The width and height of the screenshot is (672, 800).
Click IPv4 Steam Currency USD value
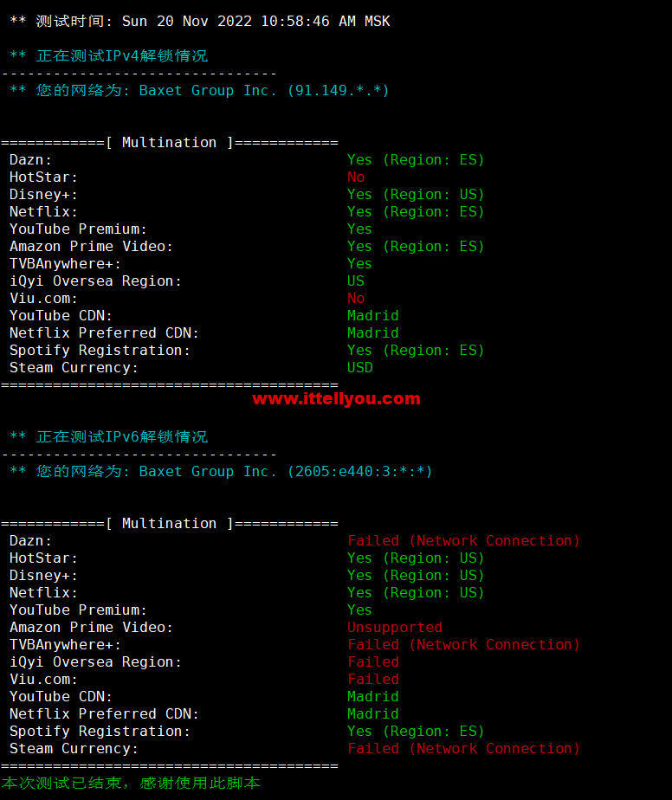coord(360,367)
